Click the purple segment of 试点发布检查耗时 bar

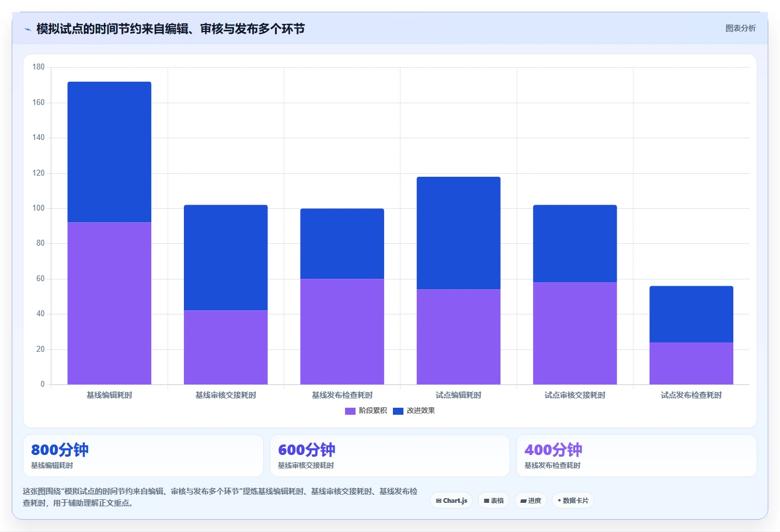tap(691, 363)
